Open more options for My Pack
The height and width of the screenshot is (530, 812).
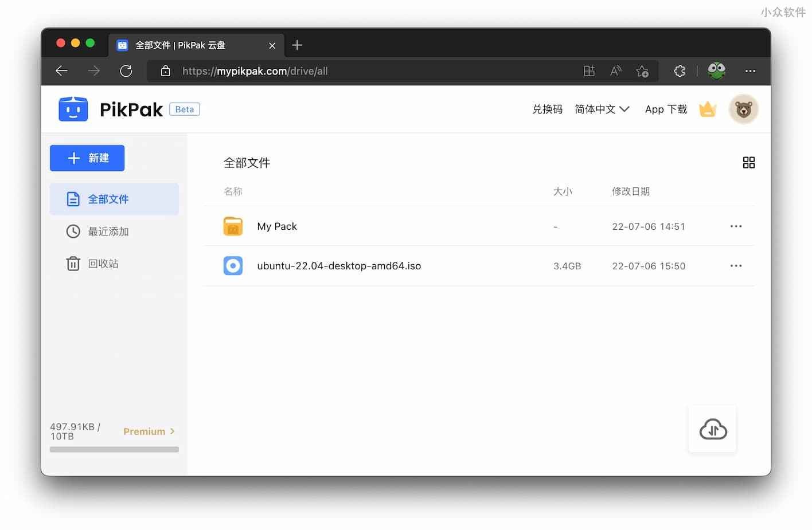click(736, 226)
